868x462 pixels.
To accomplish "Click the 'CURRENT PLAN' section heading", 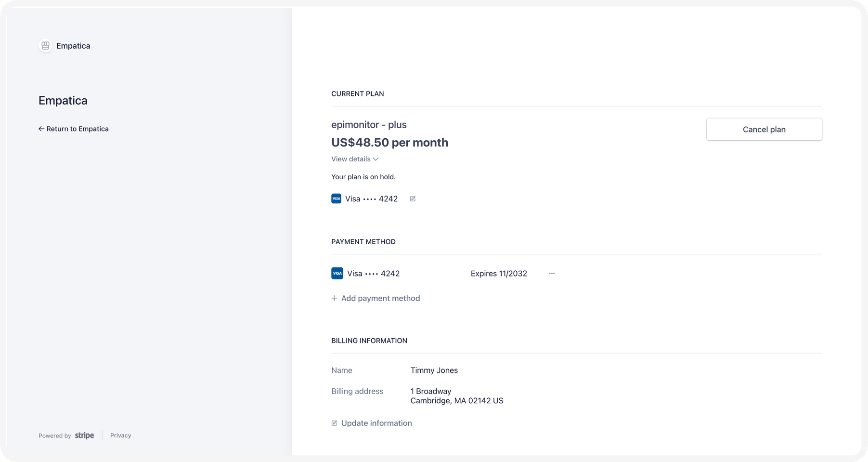I will [358, 94].
